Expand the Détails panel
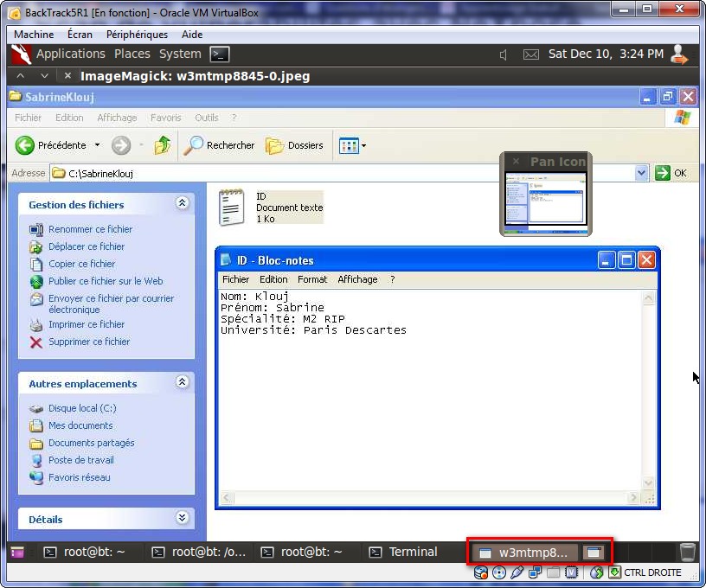The height and width of the screenshot is (588, 706). pos(182,518)
